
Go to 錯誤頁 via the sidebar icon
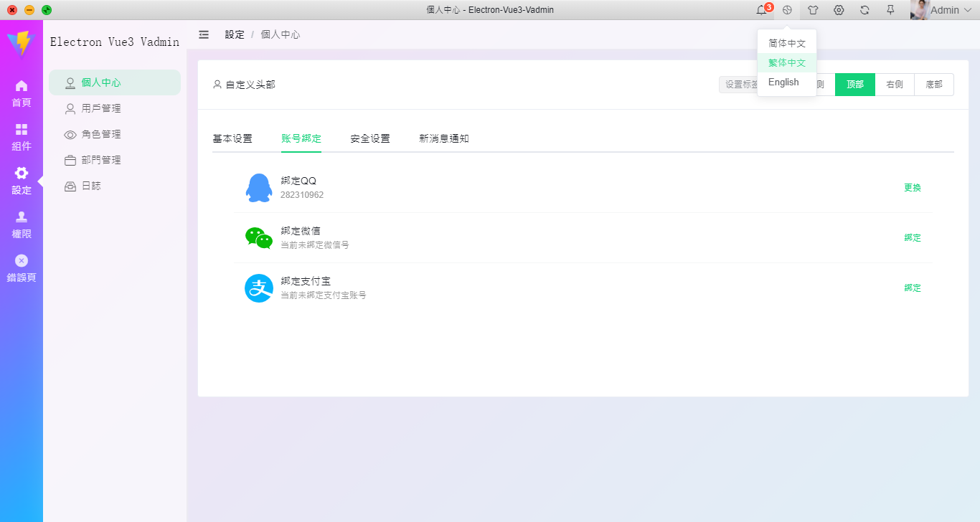(22, 267)
